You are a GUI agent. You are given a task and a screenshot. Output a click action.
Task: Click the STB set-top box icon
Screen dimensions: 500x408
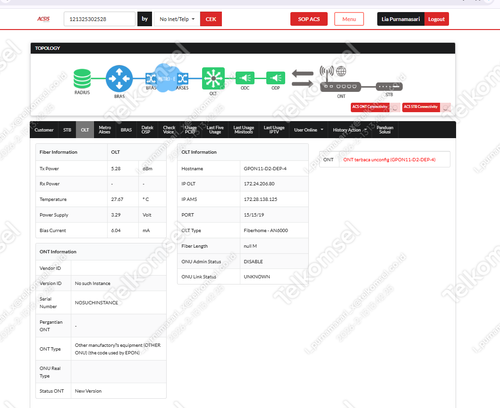pyautogui.click(x=389, y=87)
